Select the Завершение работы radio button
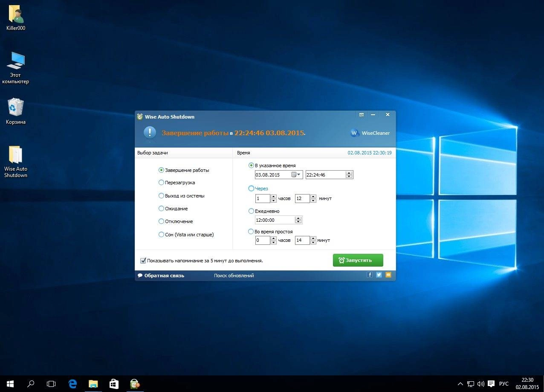 pyautogui.click(x=161, y=170)
